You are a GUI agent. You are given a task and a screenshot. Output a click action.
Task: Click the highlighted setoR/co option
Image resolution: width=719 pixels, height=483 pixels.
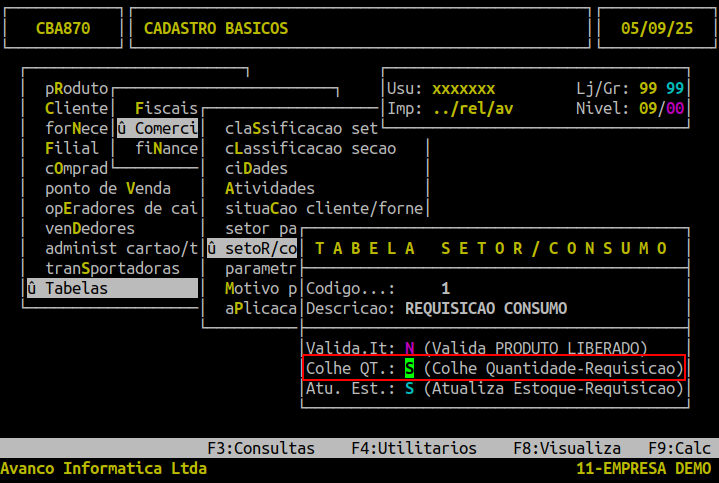[252, 249]
